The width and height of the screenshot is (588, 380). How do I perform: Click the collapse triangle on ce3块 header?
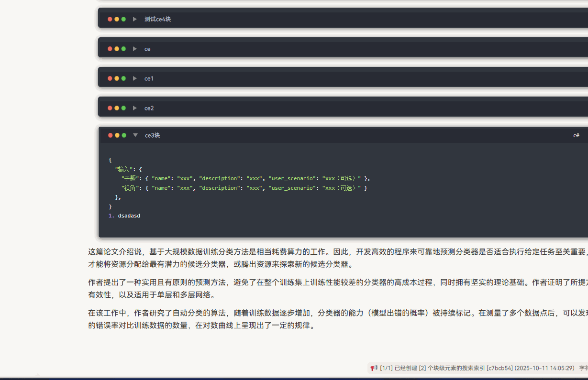(x=134, y=135)
